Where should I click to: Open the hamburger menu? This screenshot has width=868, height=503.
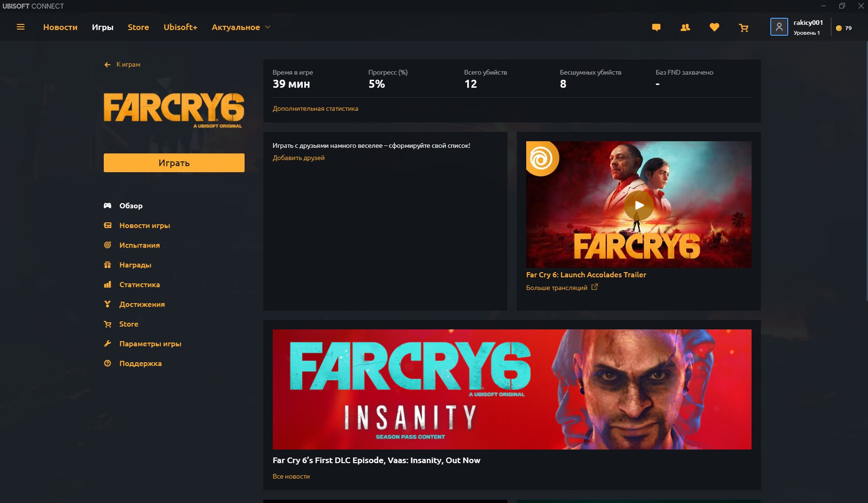pos(21,27)
